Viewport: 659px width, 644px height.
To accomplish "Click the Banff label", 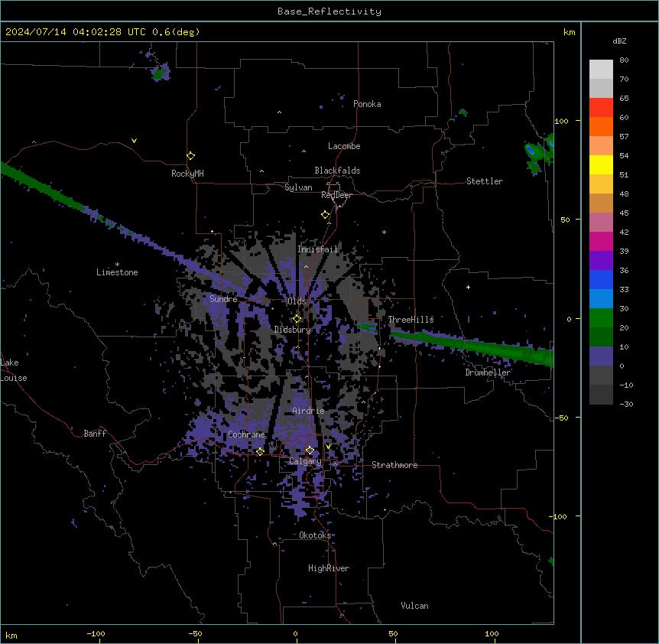I will pos(95,434).
